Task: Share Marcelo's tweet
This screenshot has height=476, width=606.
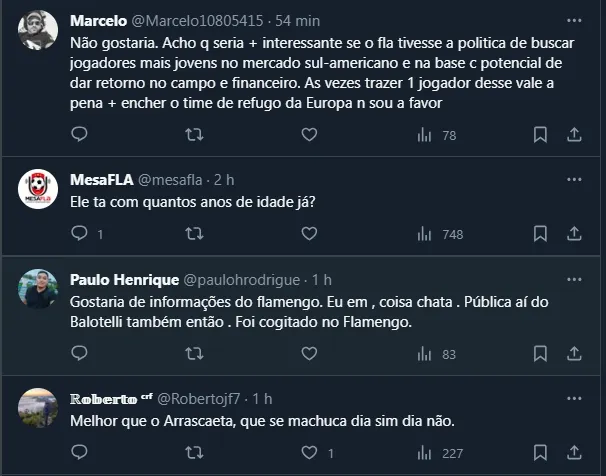Action: click(574, 134)
